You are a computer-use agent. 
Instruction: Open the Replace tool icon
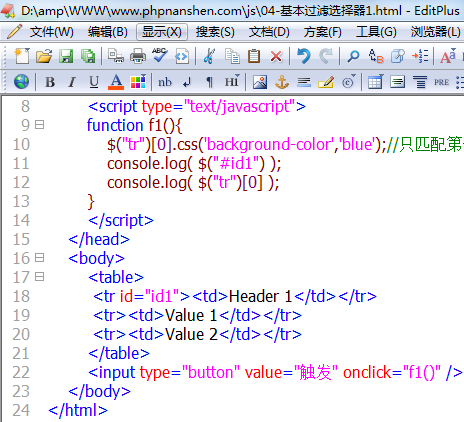tap(376, 56)
